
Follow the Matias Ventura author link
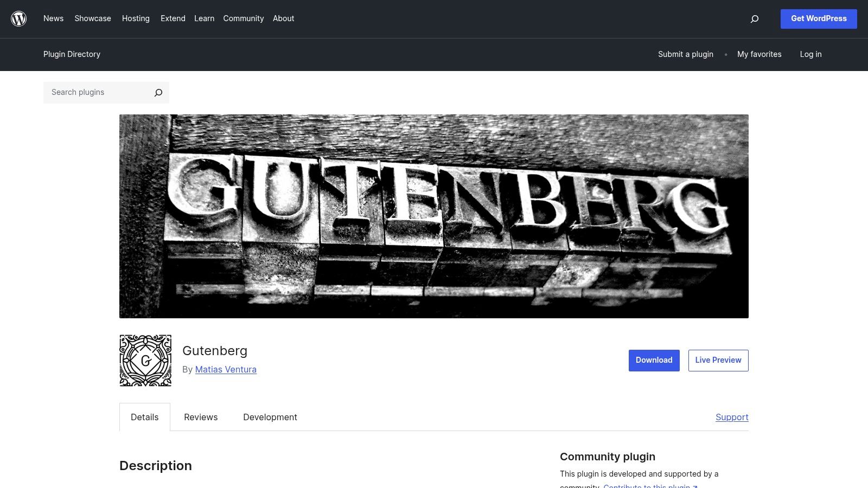pyautogui.click(x=226, y=369)
